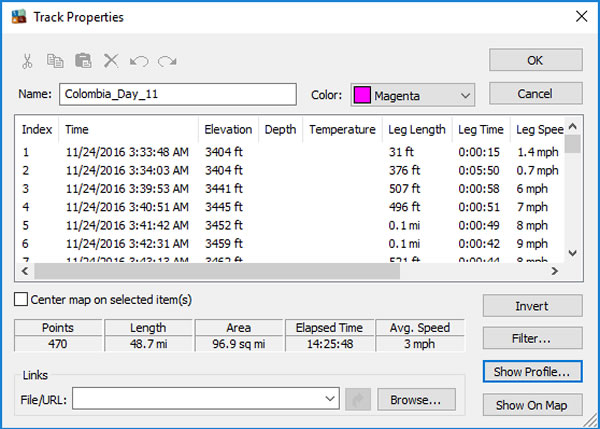Sort by the Index column header
The width and height of the screenshot is (600, 429).
pos(37,129)
